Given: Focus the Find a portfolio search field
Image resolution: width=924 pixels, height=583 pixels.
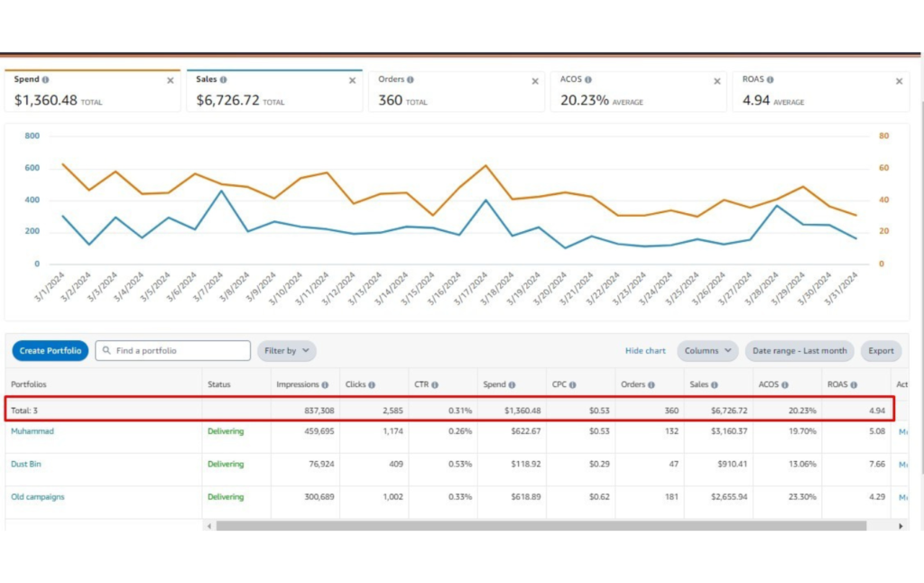Looking at the screenshot, I should pyautogui.click(x=172, y=351).
